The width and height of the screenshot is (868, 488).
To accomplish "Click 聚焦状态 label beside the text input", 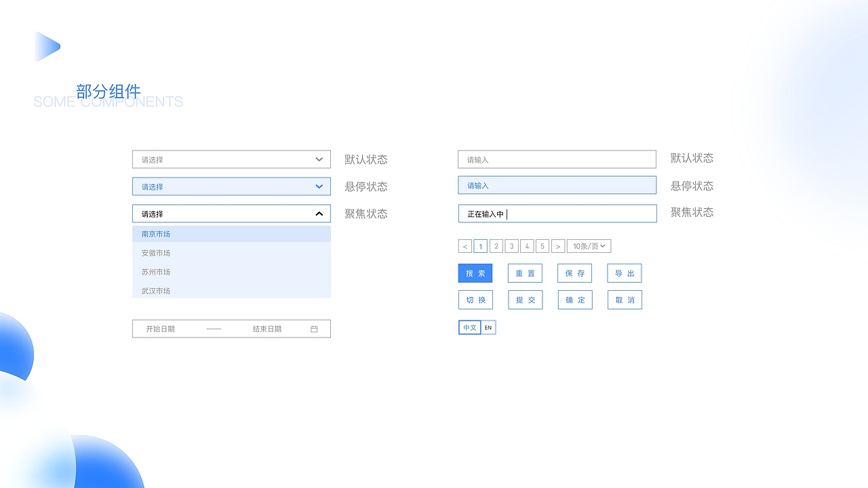I will point(692,212).
